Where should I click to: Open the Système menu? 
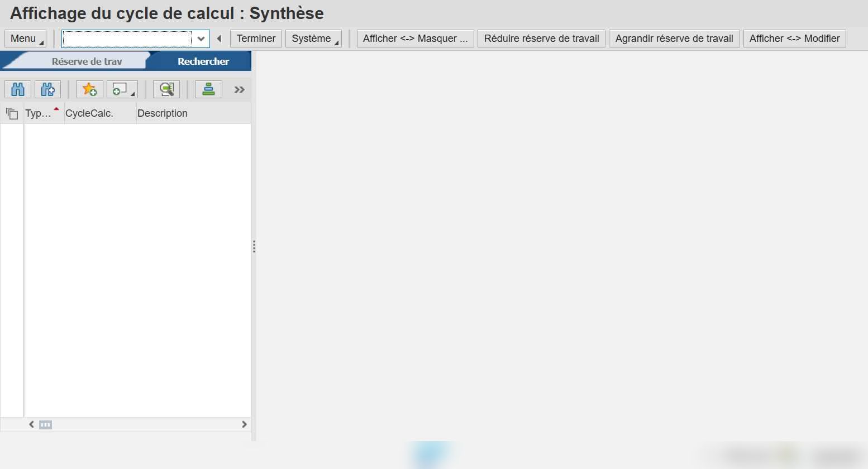[x=313, y=39]
